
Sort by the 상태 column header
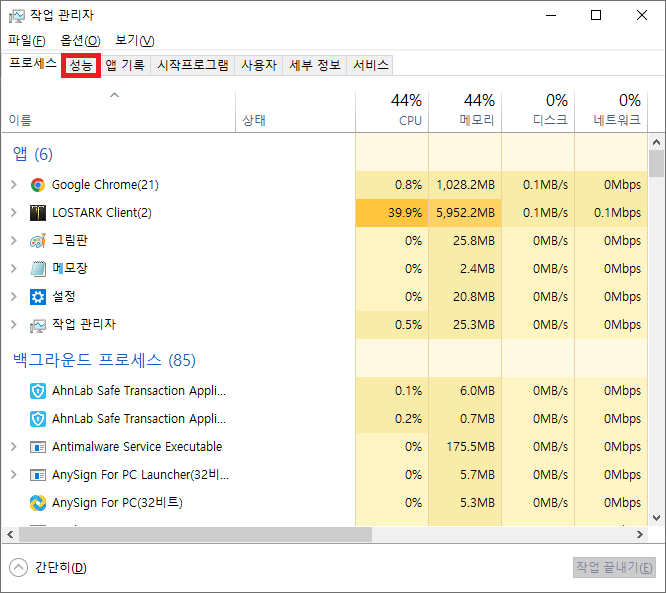point(295,112)
